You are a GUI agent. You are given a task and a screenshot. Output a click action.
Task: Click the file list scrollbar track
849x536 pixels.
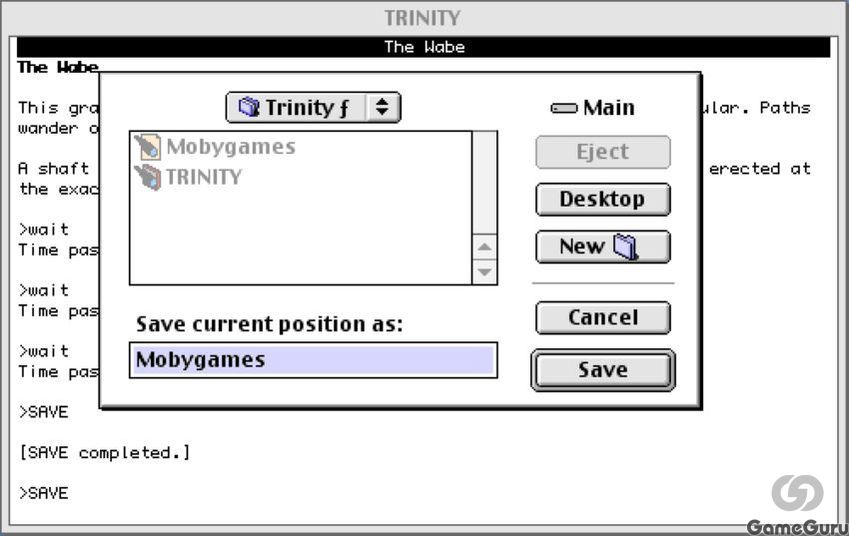coord(484,183)
